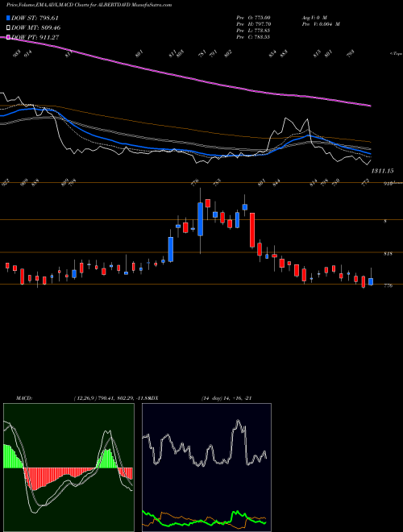Click the 'Pre O: 775.00' value
Viewport: 403px width, 532px height.
253,17
